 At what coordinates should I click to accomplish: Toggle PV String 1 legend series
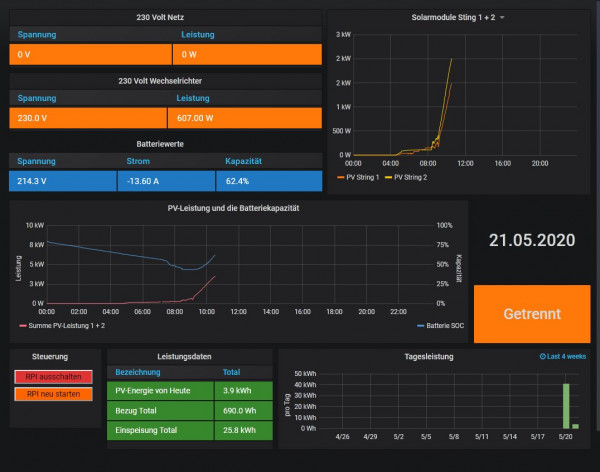(x=362, y=176)
